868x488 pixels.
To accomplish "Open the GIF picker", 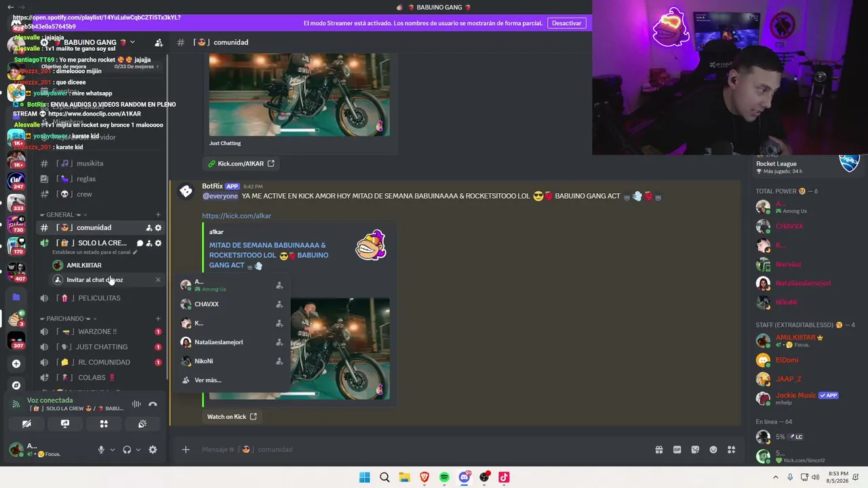I will [677, 449].
